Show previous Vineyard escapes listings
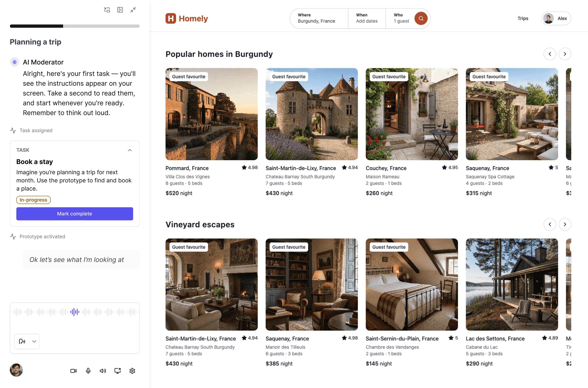The width and height of the screenshot is (588, 388). click(550, 224)
